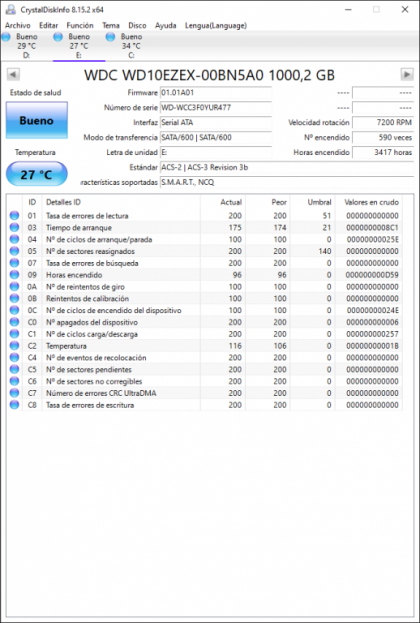The height and width of the screenshot is (623, 420).
Task: Click the Detalles ID column header
Action: pos(121,202)
